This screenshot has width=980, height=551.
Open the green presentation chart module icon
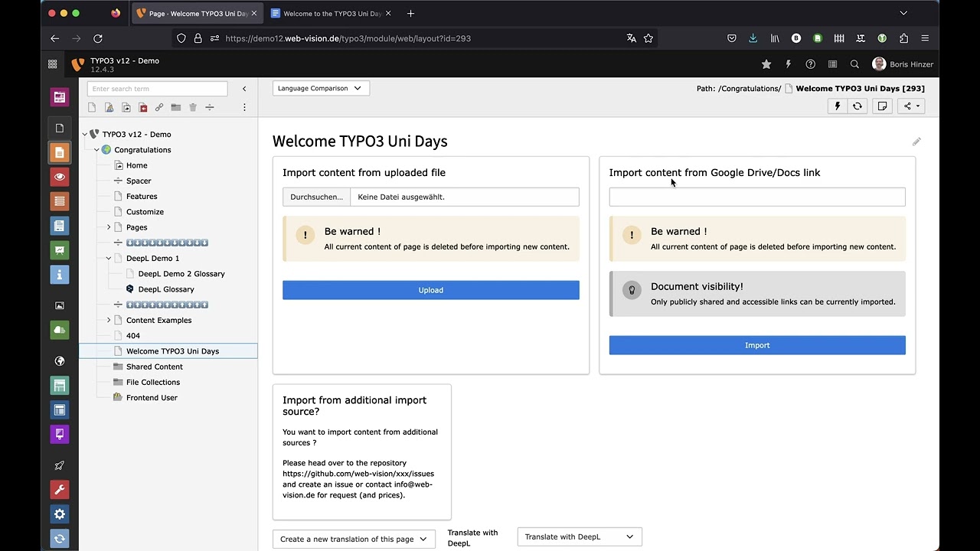tap(60, 250)
